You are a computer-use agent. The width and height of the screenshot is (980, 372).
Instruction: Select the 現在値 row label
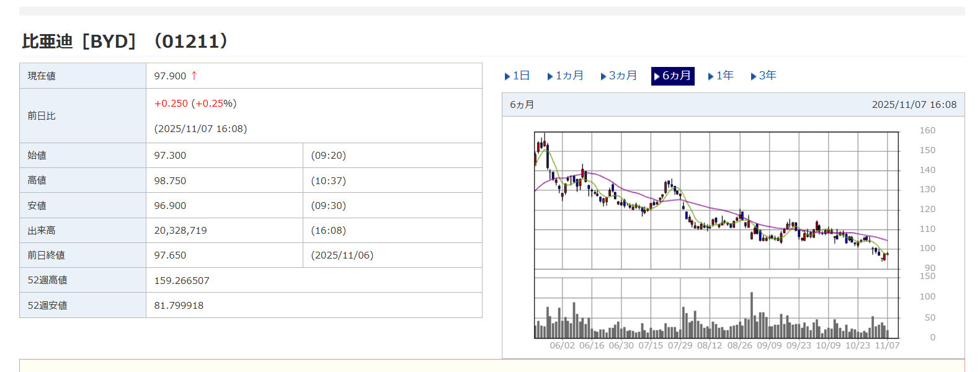point(42,76)
